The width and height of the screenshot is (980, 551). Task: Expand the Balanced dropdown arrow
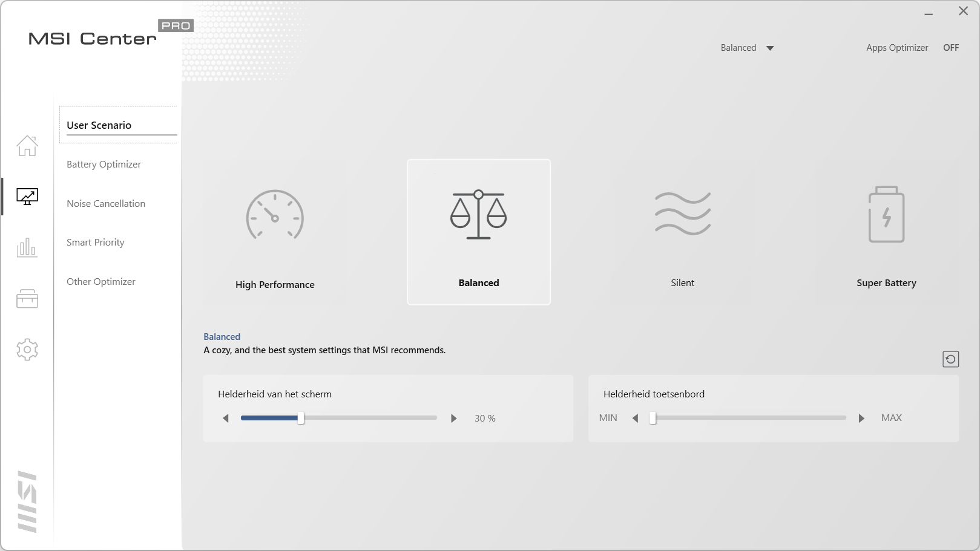point(770,48)
